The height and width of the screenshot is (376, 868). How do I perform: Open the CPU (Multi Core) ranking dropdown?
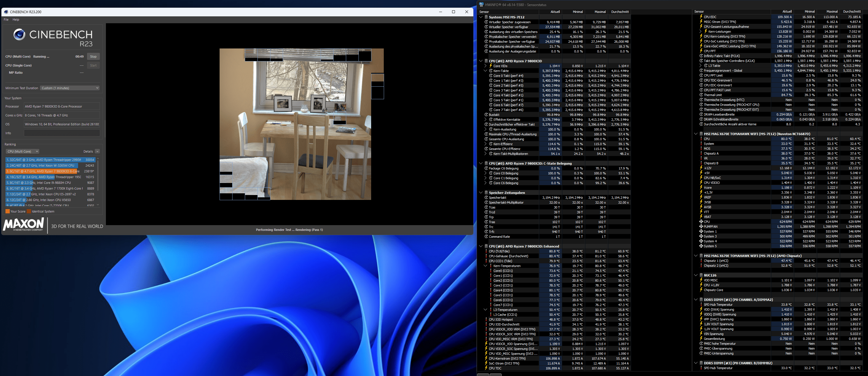(x=23, y=151)
